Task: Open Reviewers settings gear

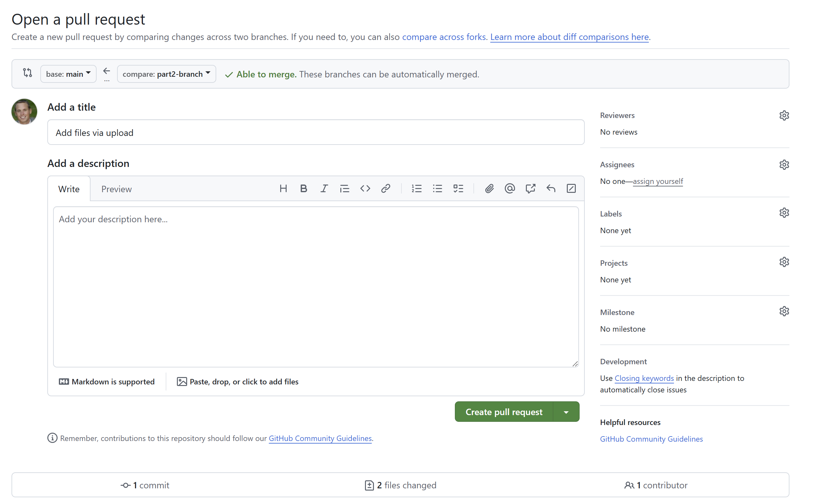Action: click(x=784, y=115)
